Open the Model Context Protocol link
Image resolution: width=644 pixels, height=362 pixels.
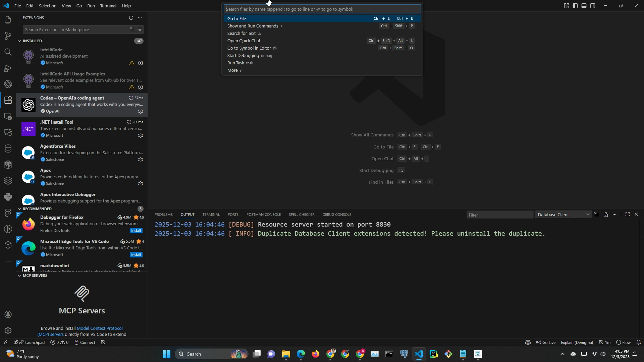click(x=100, y=328)
